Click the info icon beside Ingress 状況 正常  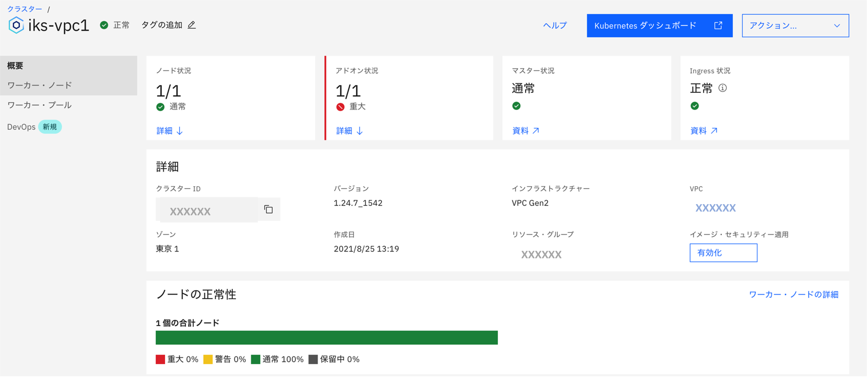tap(724, 88)
